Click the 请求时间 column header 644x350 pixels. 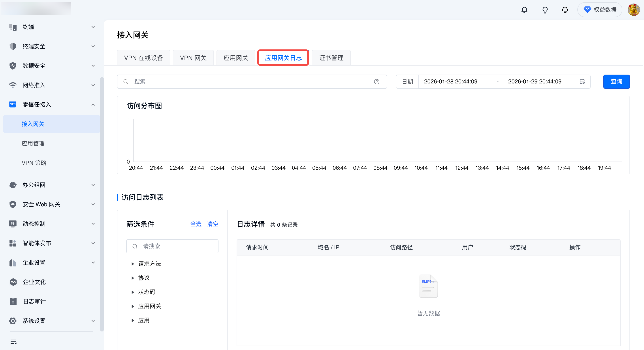click(x=257, y=248)
